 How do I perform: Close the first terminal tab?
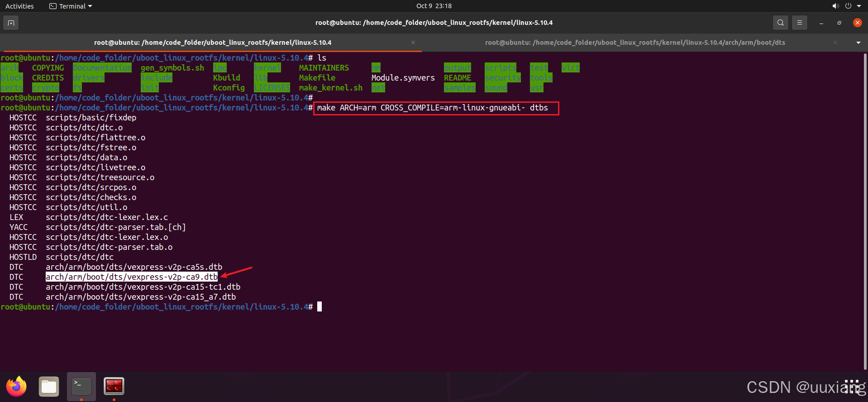click(413, 43)
